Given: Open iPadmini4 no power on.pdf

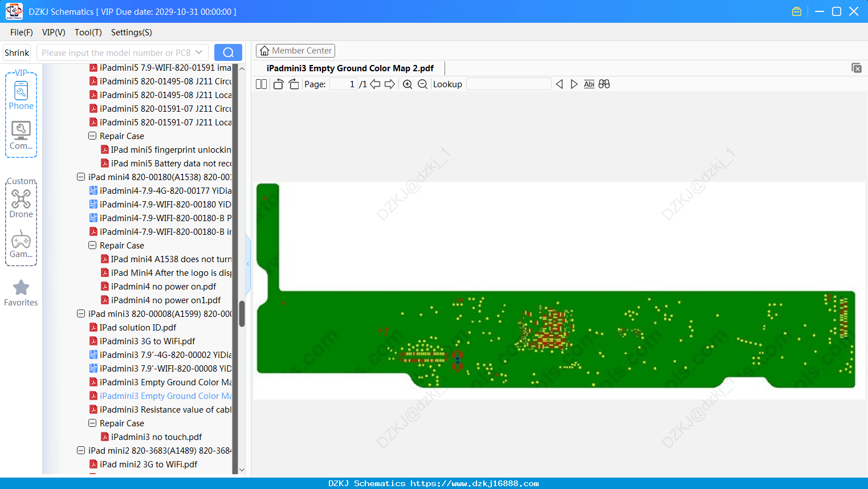Looking at the screenshot, I should pos(158,287).
